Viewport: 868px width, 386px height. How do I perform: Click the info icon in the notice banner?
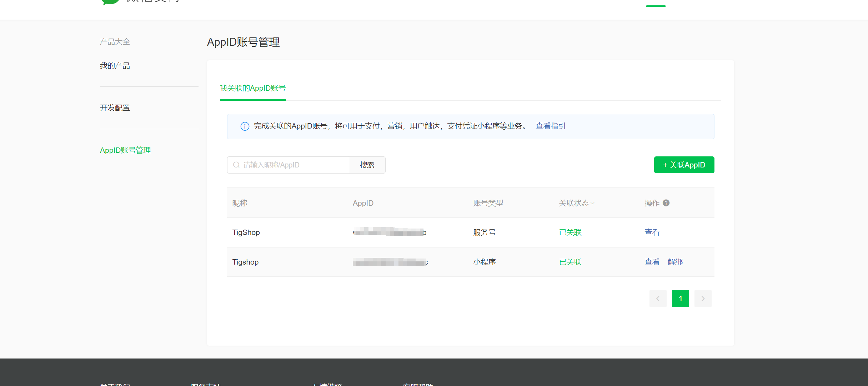tap(245, 126)
